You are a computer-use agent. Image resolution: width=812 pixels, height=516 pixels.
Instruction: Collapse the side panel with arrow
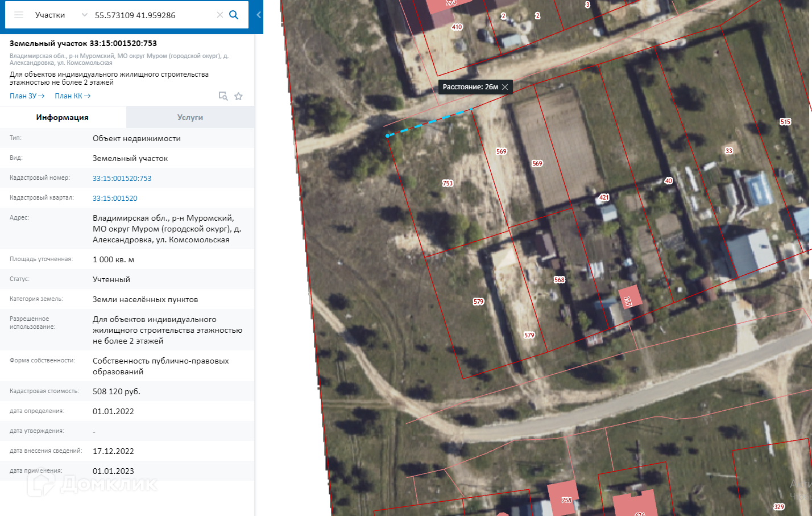point(259,15)
